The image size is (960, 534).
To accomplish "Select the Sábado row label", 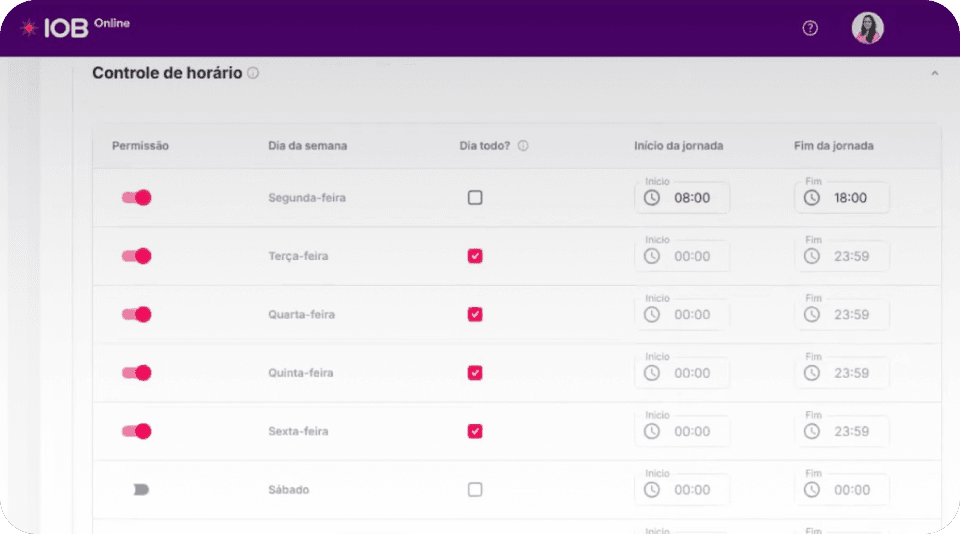I will click(x=288, y=490).
